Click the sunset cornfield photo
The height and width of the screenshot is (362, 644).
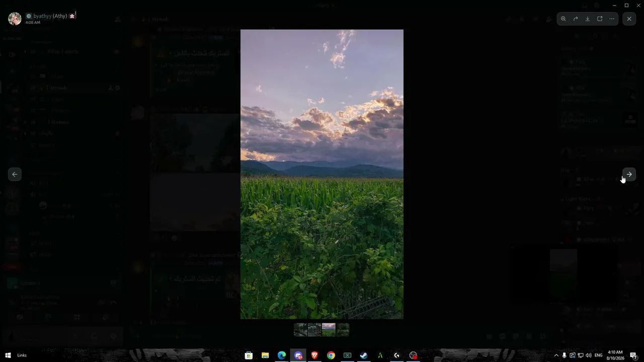point(322,174)
